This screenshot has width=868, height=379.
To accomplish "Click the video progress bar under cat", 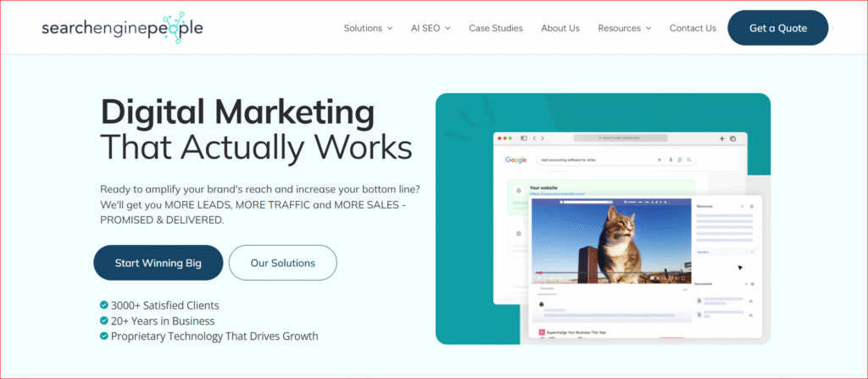I will 610,272.
